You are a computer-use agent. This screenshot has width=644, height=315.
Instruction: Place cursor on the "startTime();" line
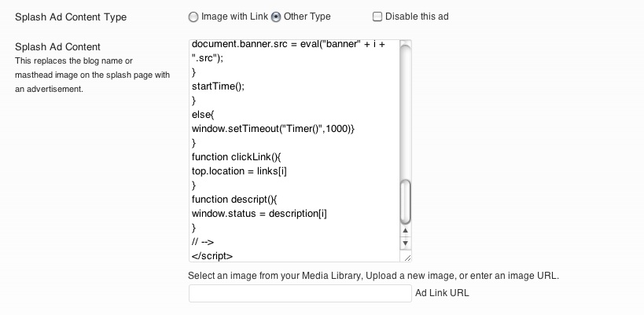click(219, 86)
